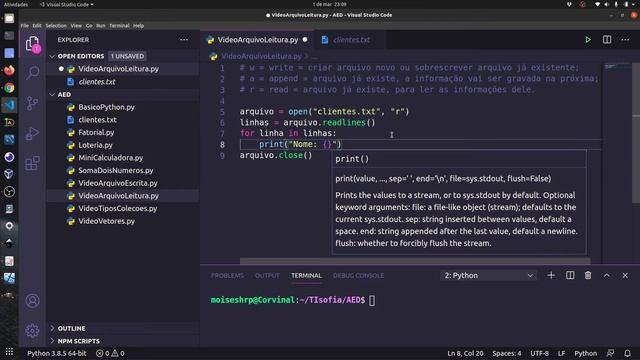Run Python file with play button
The width and height of the screenshot is (640, 360).
[588, 40]
